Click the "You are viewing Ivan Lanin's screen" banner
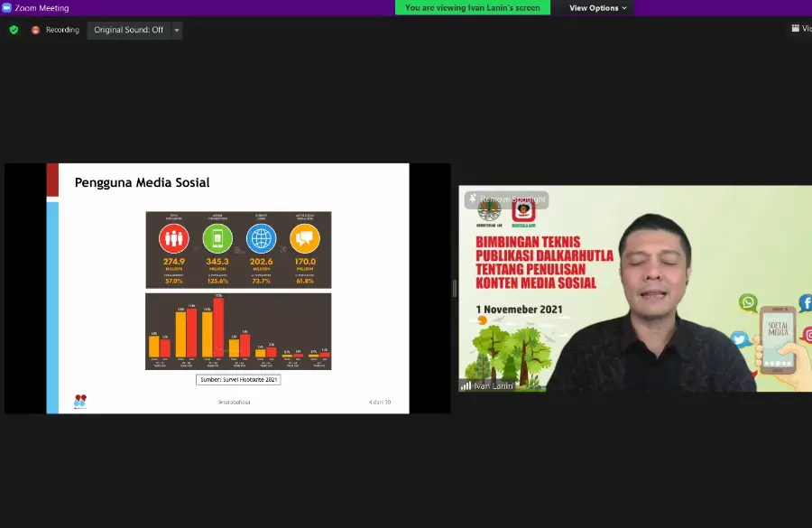Viewport: 812px width, 528px height. [472, 8]
